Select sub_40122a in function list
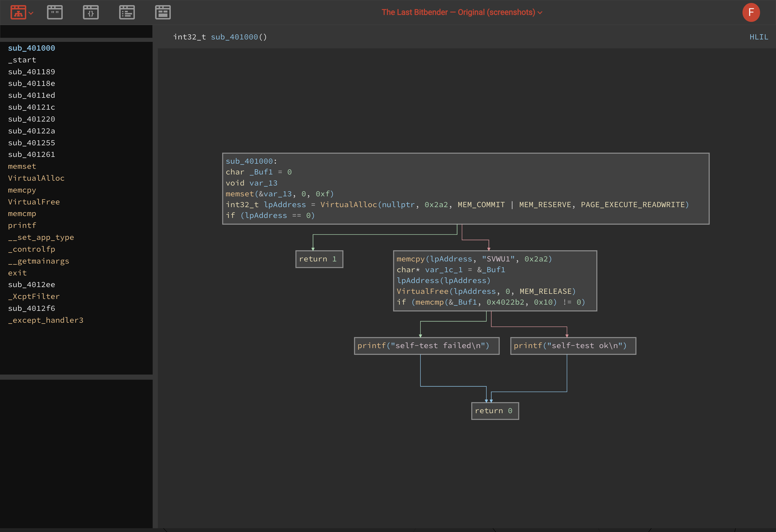Viewport: 776px width, 532px height. pyautogui.click(x=31, y=131)
